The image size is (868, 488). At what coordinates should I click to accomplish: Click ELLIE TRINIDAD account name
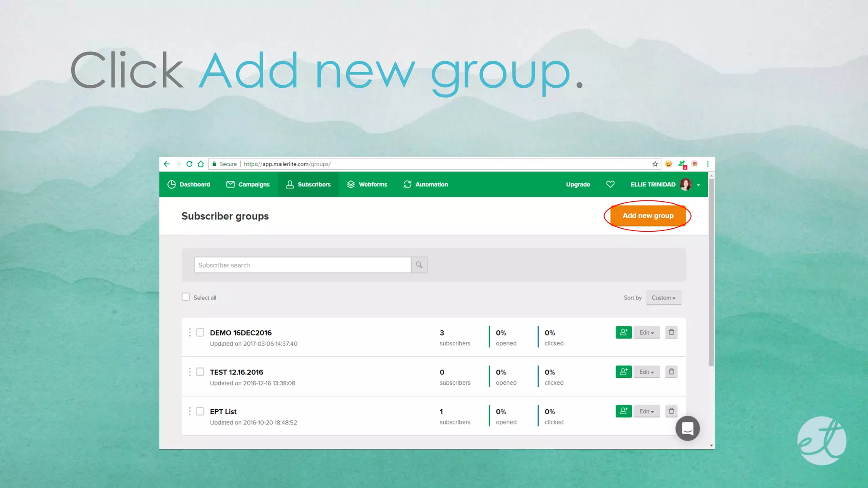coord(653,184)
